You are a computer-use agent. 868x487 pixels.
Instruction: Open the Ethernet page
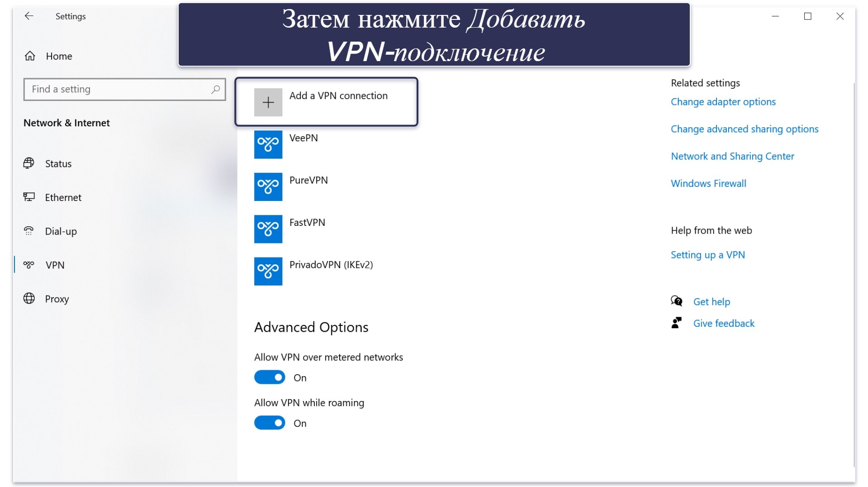click(x=63, y=197)
